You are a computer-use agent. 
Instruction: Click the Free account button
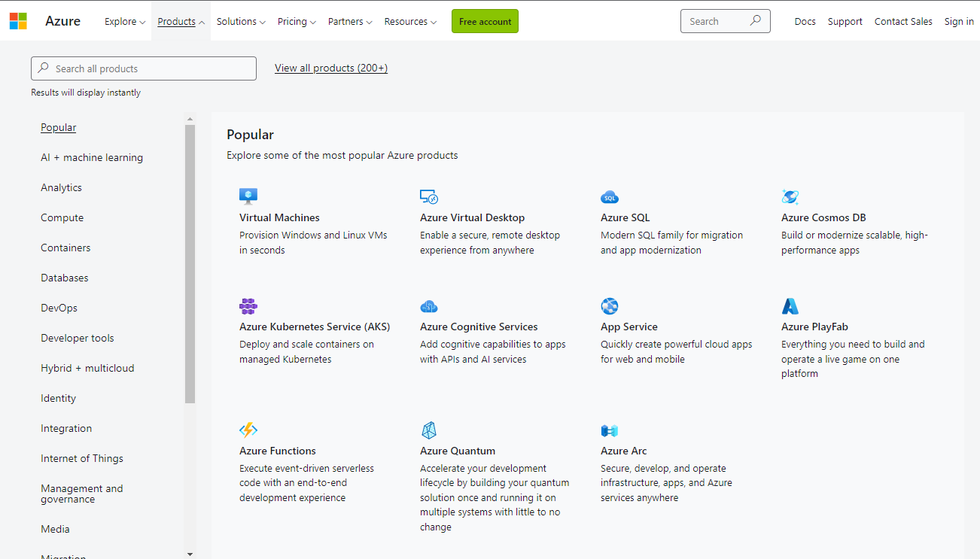[x=485, y=21]
